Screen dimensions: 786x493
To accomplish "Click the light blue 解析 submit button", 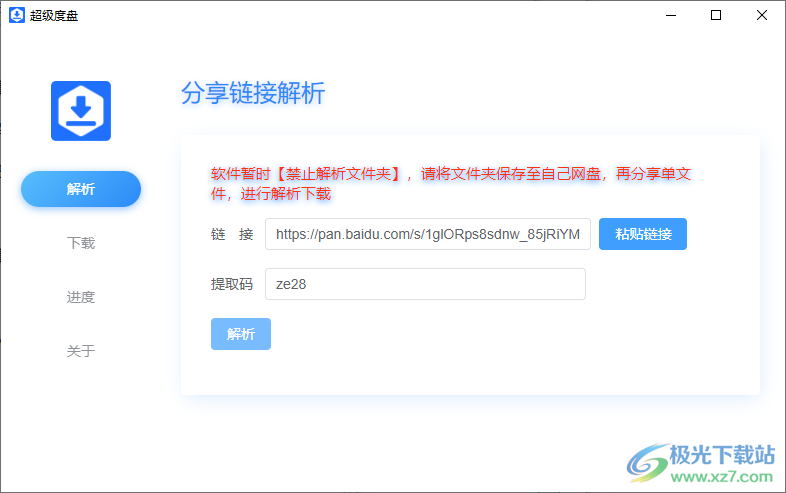I will [x=241, y=334].
